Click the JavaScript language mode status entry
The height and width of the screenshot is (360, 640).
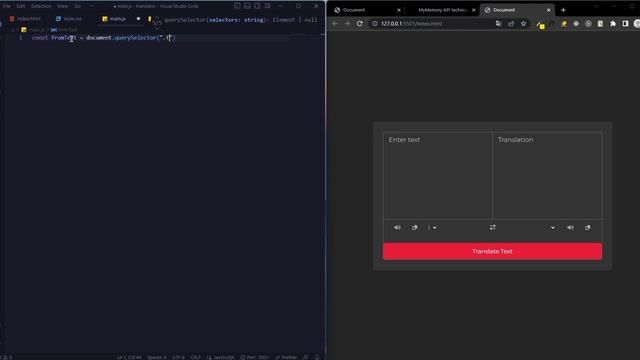click(220, 357)
